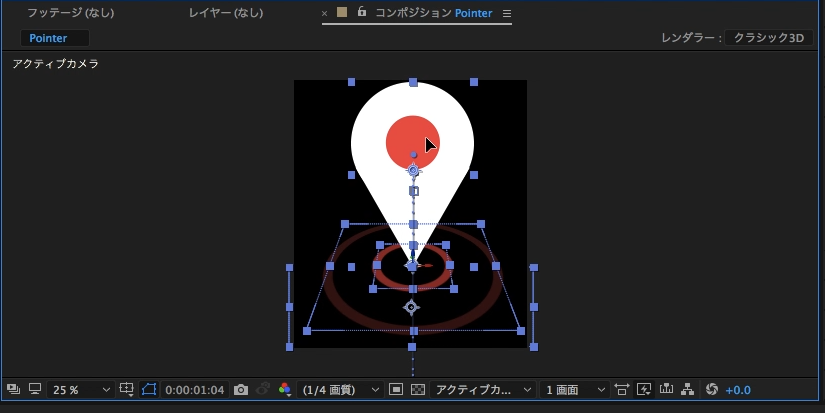Open the show channel color icon
The height and width of the screenshot is (413, 825).
point(285,389)
